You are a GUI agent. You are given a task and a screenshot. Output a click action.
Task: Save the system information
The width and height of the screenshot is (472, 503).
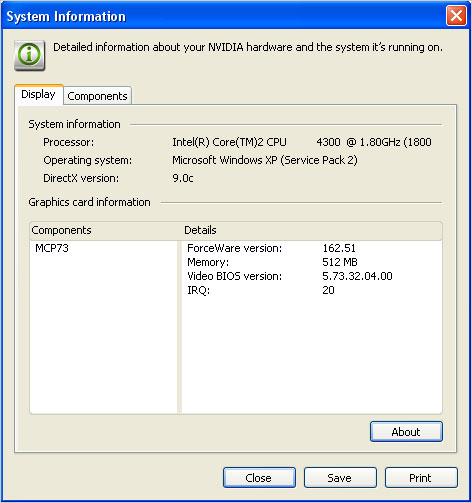(340, 478)
